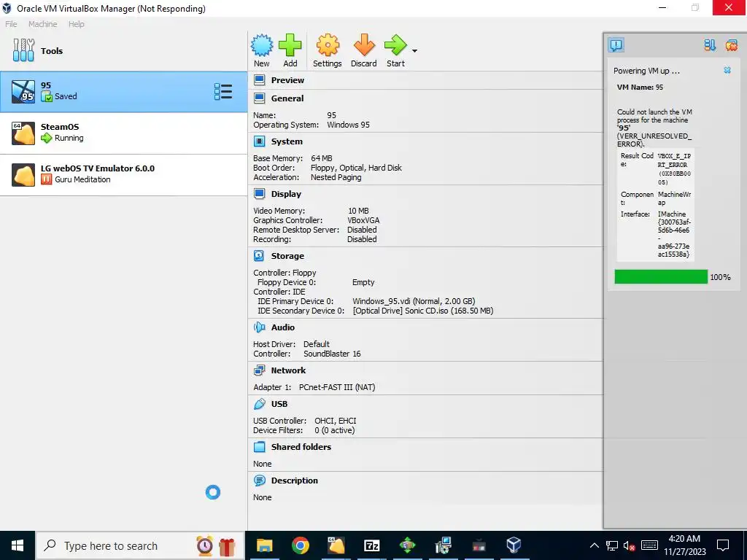Show hidden system tray icons
Screen dimensions: 747x560
(x=594, y=545)
